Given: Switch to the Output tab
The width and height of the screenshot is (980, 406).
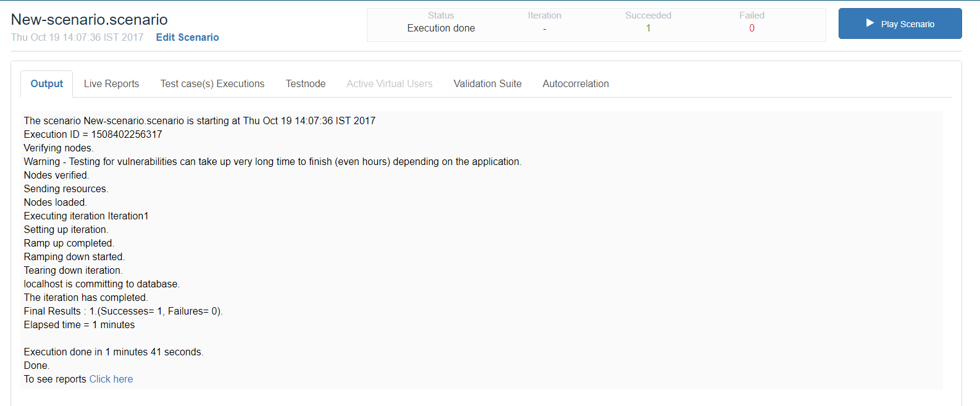Looking at the screenshot, I should (x=47, y=84).
